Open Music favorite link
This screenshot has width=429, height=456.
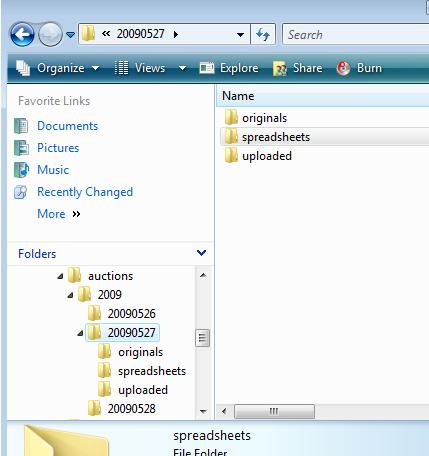pyautogui.click(x=53, y=170)
